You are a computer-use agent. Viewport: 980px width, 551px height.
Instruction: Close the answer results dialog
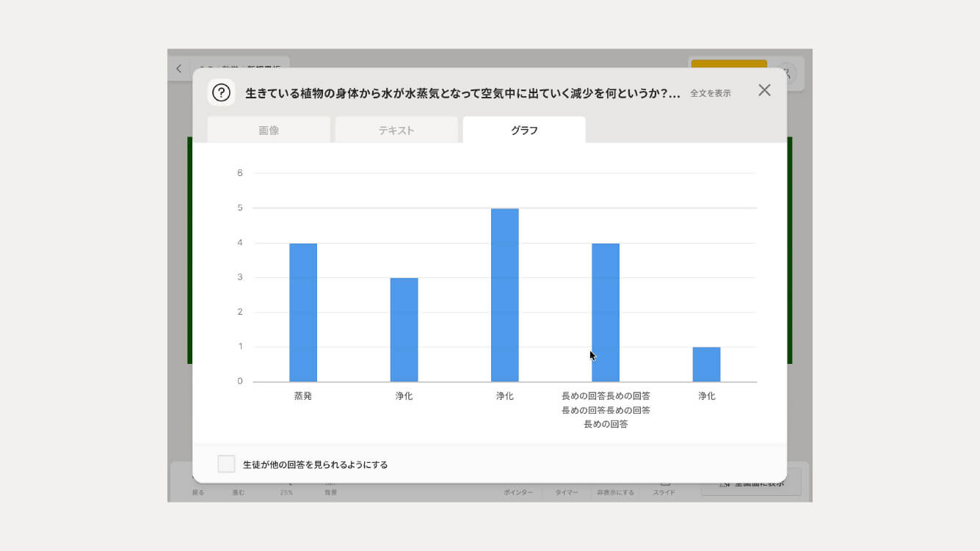coord(764,90)
